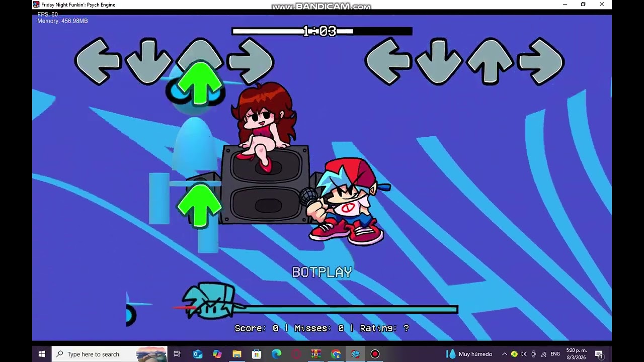The image size is (644, 362).
Task: Click the player's up arrow receptor
Action: point(490,61)
